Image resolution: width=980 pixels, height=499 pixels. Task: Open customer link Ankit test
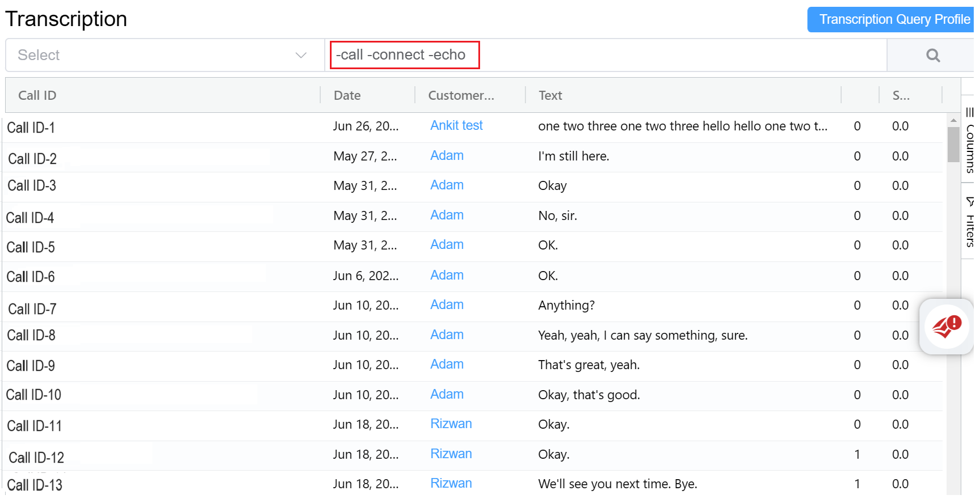tap(456, 126)
